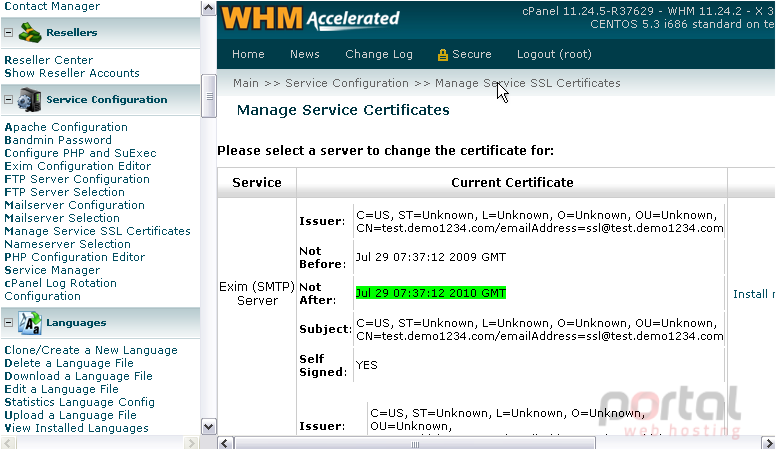
Task: Click the WHM Accelerated logo
Action: coord(310,19)
